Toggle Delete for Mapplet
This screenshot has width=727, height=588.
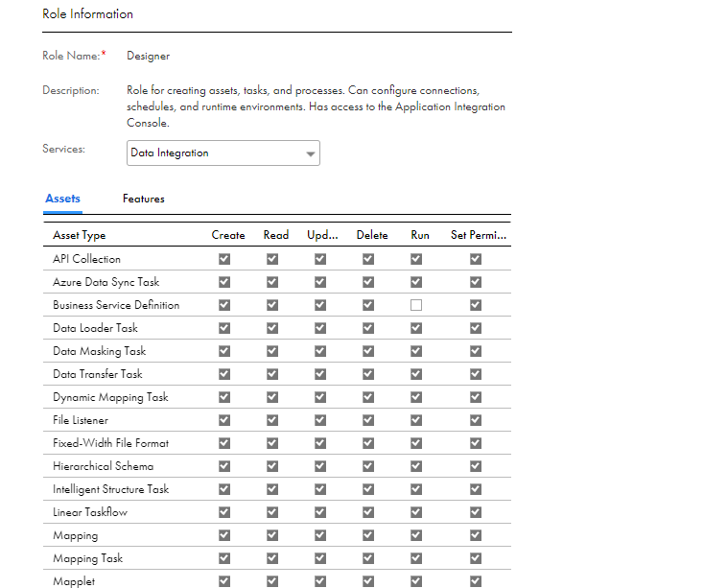pyautogui.click(x=368, y=581)
